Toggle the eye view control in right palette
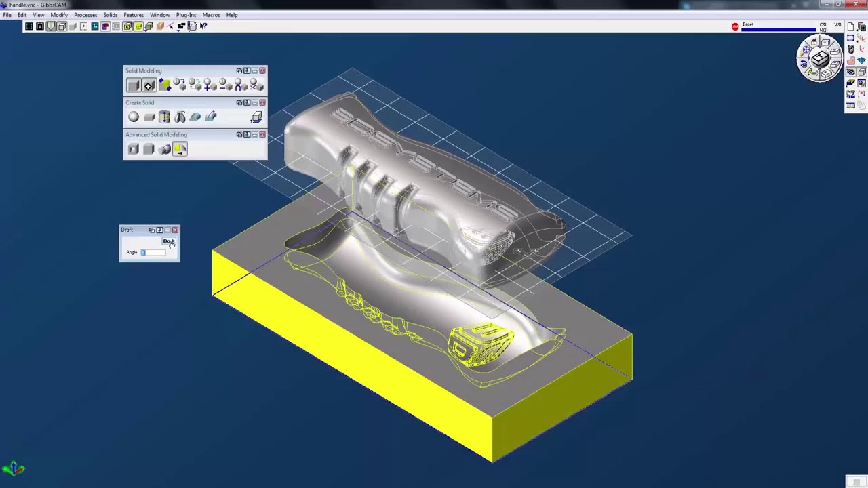This screenshot has width=868, height=488. tap(850, 72)
